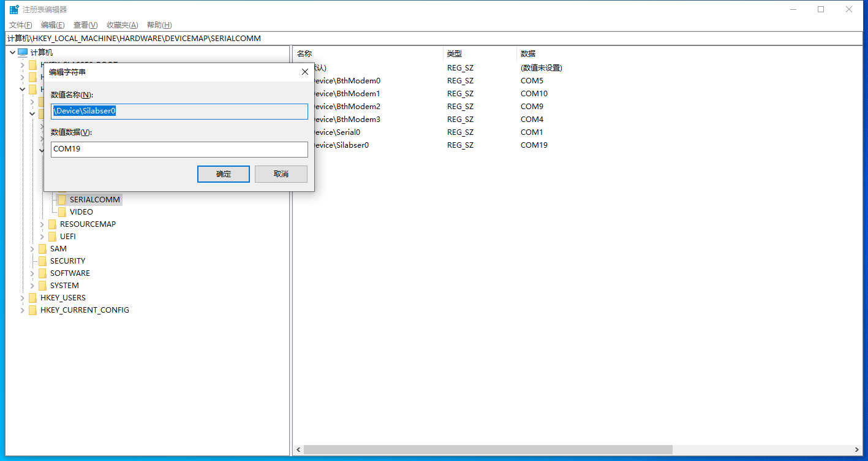Confirm the edit with 确定 button
This screenshot has height=461, width=868.
pos(224,174)
